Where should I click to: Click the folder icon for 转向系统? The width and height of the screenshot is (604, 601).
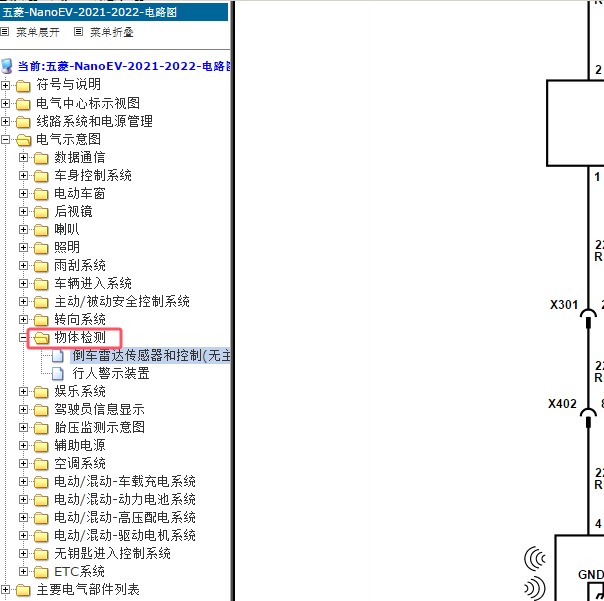41,320
